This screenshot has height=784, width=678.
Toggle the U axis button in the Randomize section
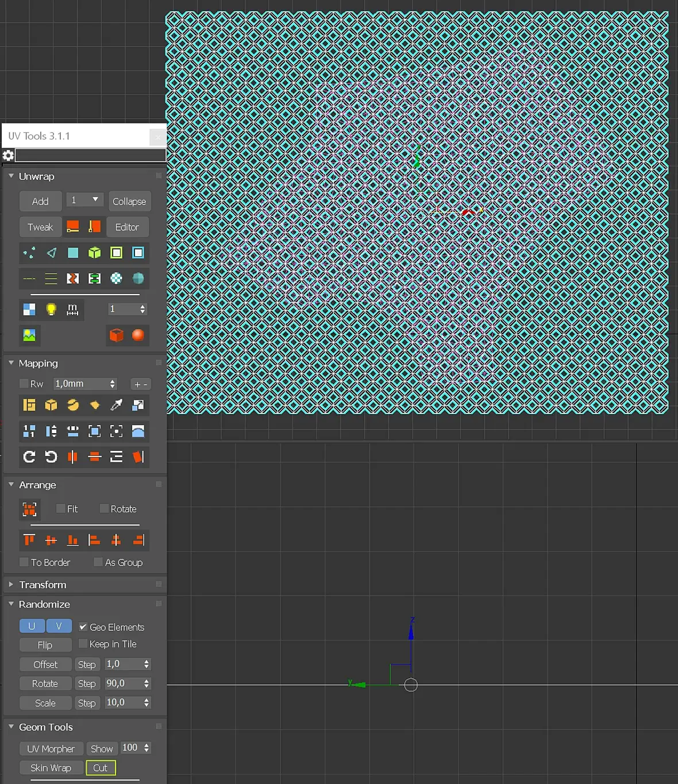tap(32, 626)
